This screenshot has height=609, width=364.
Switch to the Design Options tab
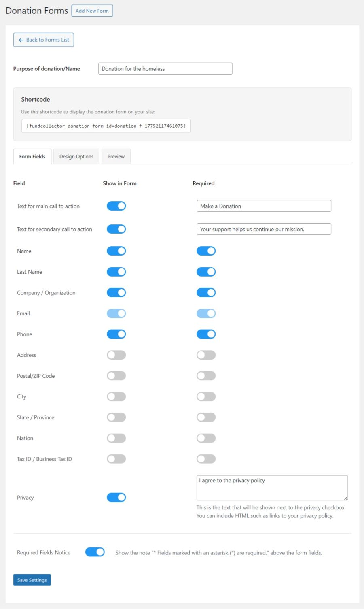(76, 156)
